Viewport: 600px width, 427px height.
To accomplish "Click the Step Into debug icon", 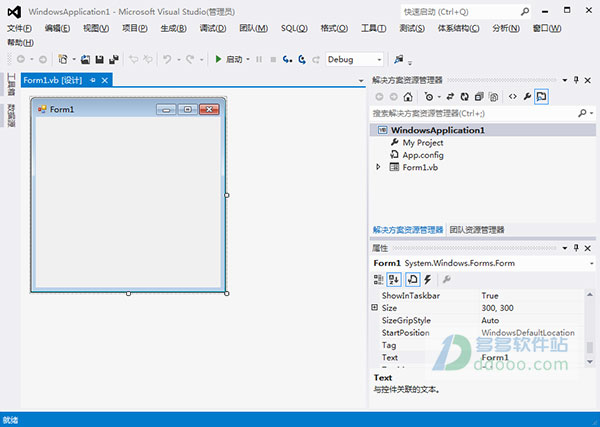I will (287, 59).
